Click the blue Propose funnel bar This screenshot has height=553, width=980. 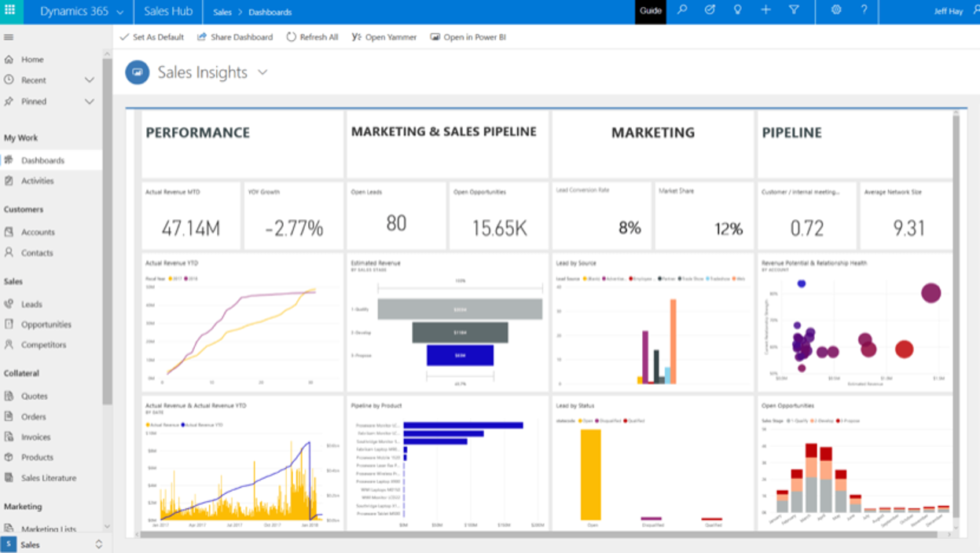pos(460,356)
